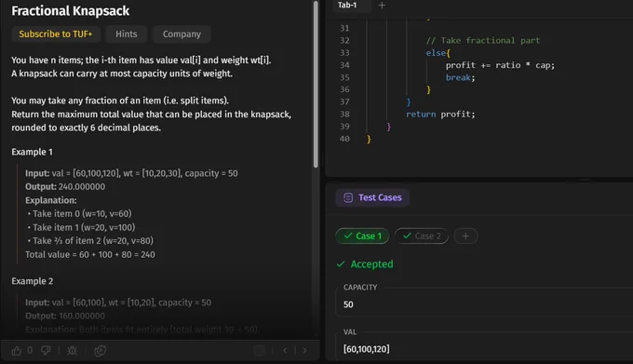Click Example 2 'Output: 160.000000' text

point(65,316)
